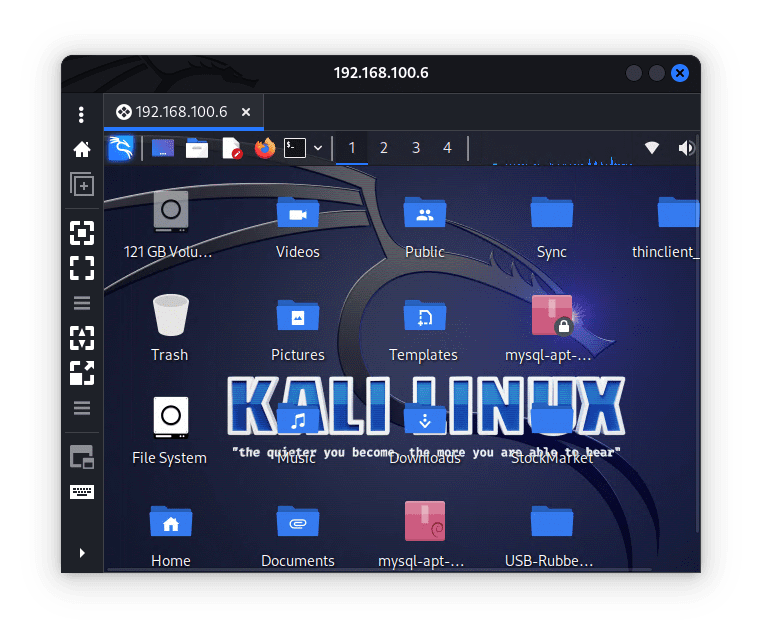Viewport: 762px width, 640px height.
Task: Switch to workspace 3
Action: 416,148
